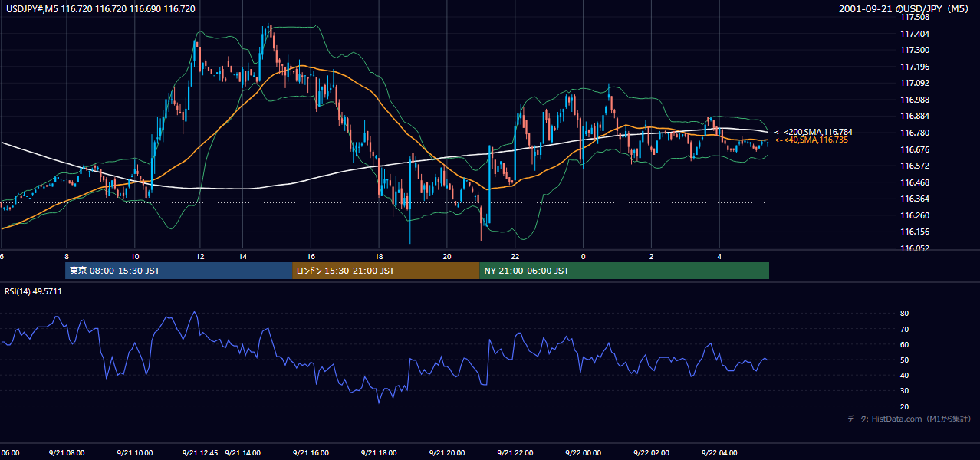Click the ロンドン 15:30-21:00 JST session bar
Viewport: 980px width, 460px height.
(386, 271)
